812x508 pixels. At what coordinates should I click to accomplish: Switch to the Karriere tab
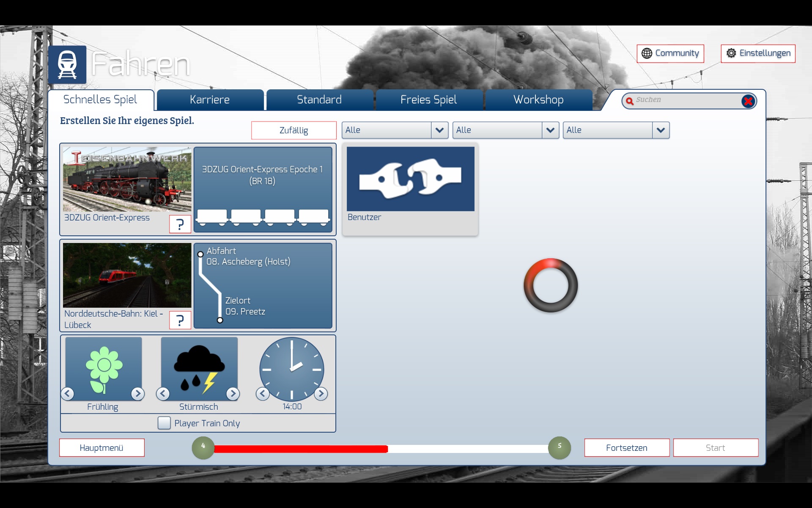coord(210,100)
